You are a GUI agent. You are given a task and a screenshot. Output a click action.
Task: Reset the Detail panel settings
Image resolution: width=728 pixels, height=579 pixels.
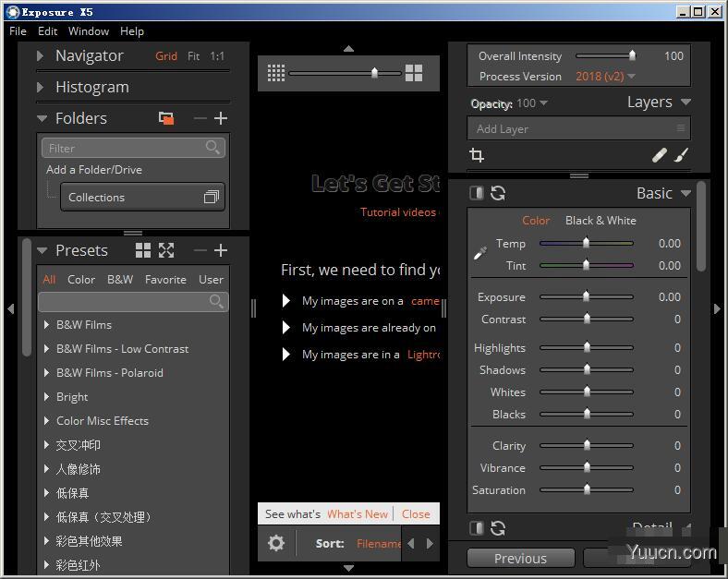click(x=498, y=528)
